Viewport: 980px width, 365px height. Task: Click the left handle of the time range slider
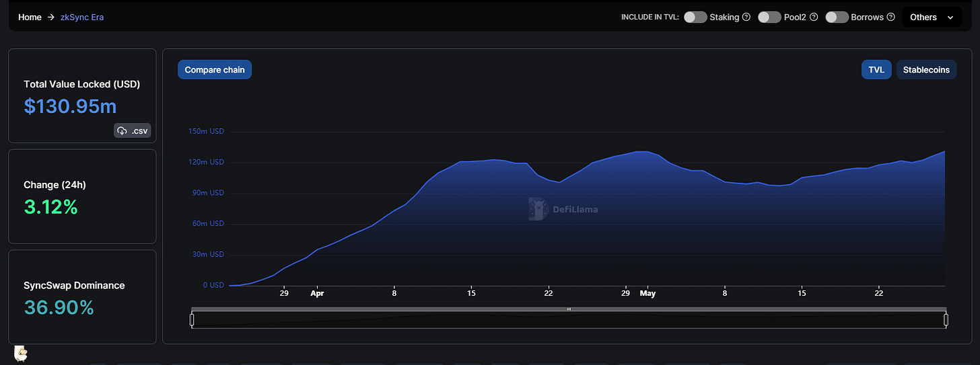(x=192, y=320)
